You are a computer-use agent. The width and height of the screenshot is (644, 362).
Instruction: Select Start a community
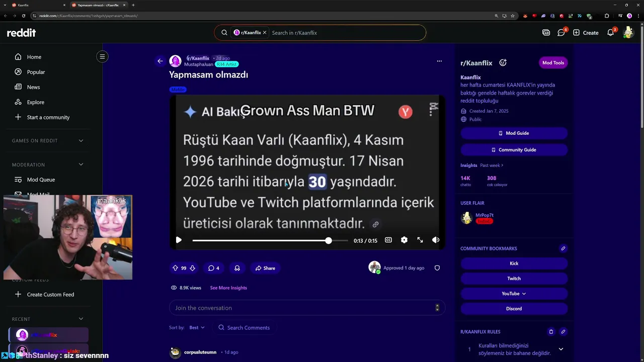(48, 117)
